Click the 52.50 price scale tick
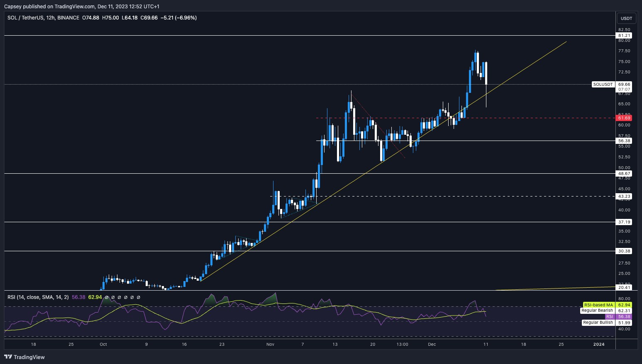The width and height of the screenshot is (642, 364). coord(624,157)
